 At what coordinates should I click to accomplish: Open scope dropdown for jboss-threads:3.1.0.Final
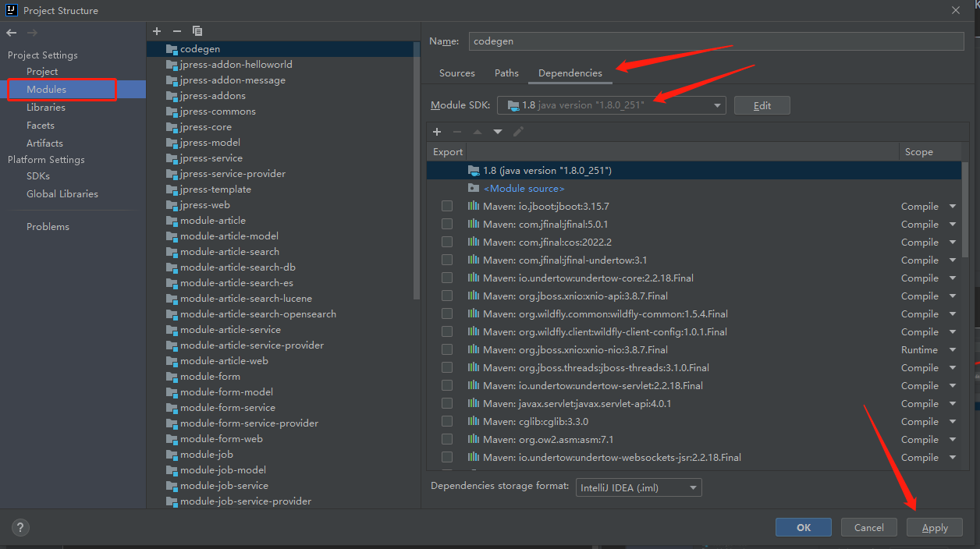tap(953, 367)
